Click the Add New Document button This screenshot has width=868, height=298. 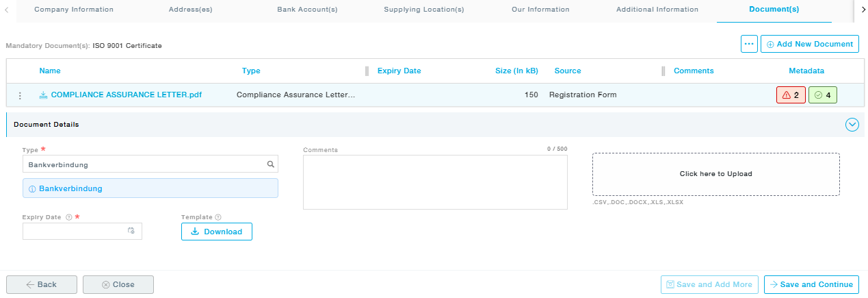tap(810, 44)
